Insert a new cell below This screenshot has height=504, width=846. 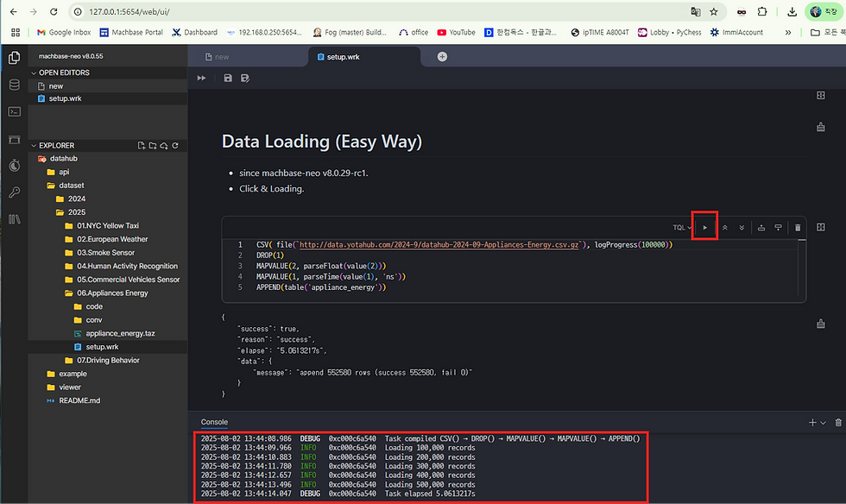click(x=778, y=228)
